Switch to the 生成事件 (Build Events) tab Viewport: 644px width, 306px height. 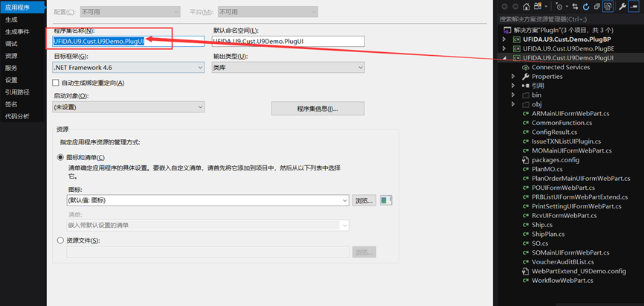[17, 32]
